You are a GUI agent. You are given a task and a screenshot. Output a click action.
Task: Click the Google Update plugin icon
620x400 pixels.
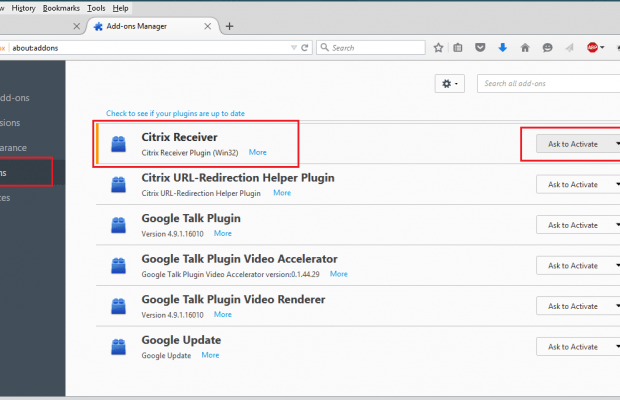118,347
